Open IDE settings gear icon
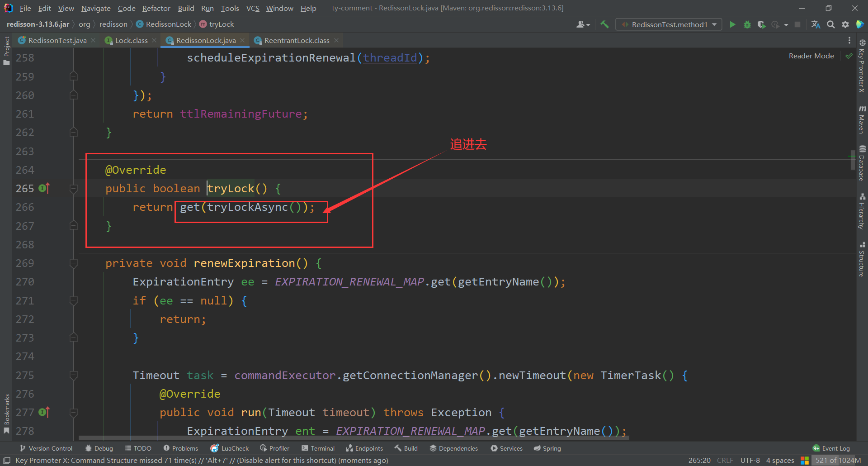 click(845, 24)
